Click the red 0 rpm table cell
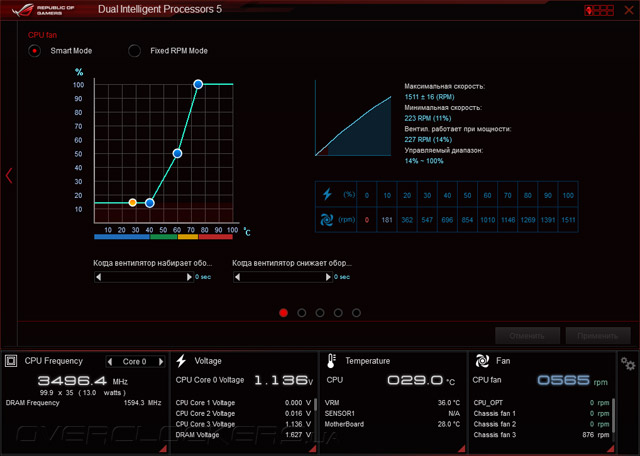The height and width of the screenshot is (456, 640). coord(367,220)
